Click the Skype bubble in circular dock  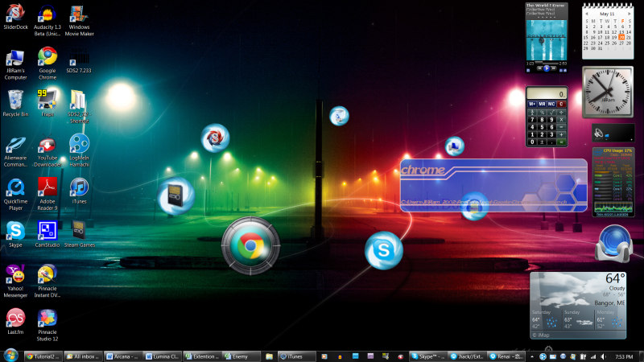tap(384, 250)
